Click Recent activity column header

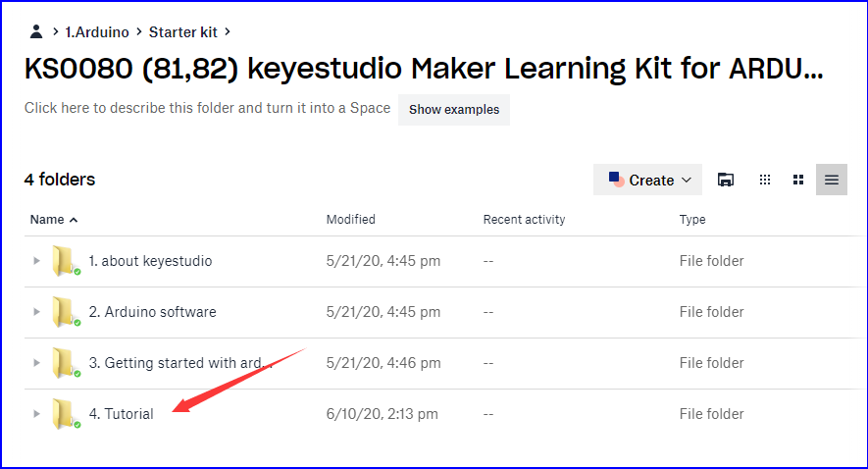524,219
